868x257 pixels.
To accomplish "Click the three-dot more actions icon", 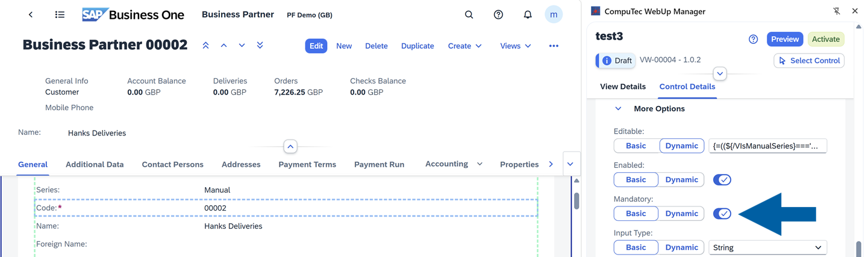I will coord(554,46).
